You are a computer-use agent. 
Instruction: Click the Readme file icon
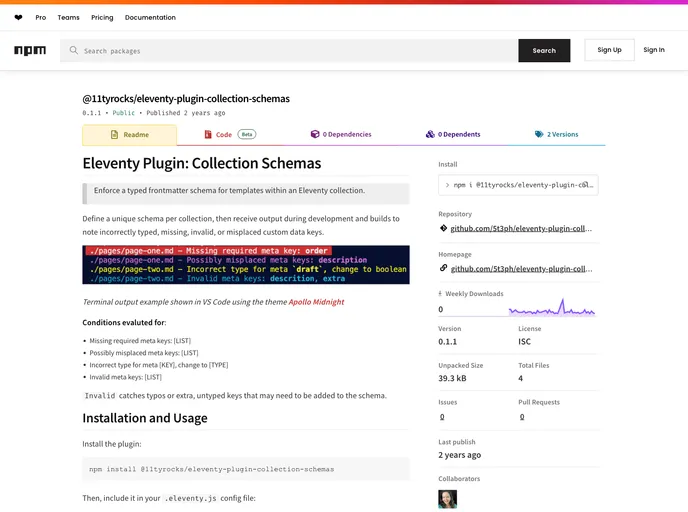point(114,134)
